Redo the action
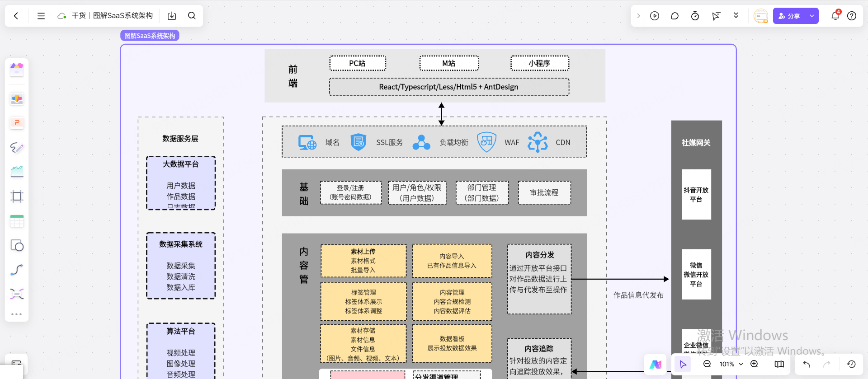 pos(827,364)
